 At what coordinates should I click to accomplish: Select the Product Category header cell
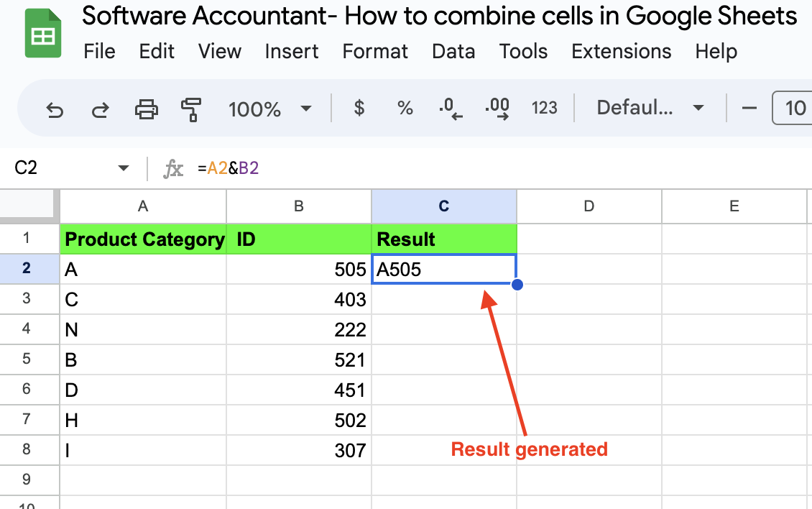143,239
